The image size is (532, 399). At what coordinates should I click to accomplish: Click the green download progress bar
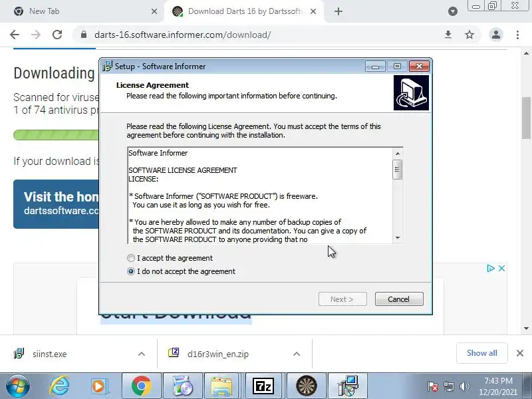(x=56, y=135)
